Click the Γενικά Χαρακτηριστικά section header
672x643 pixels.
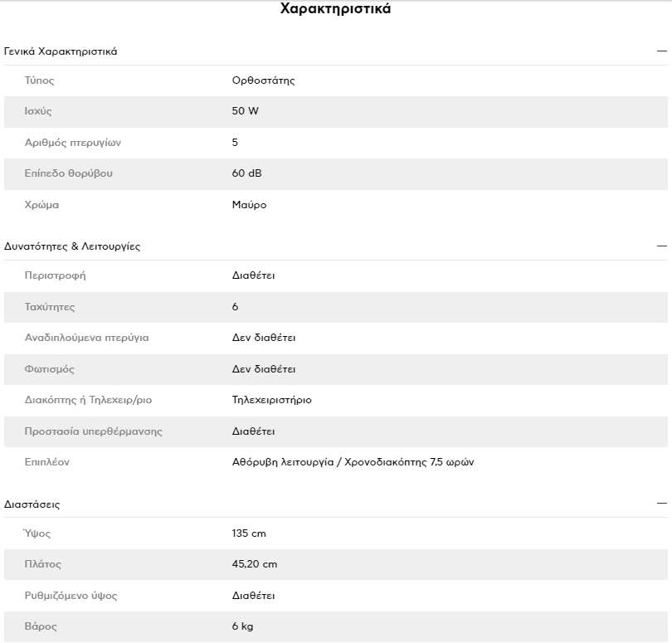point(61,51)
